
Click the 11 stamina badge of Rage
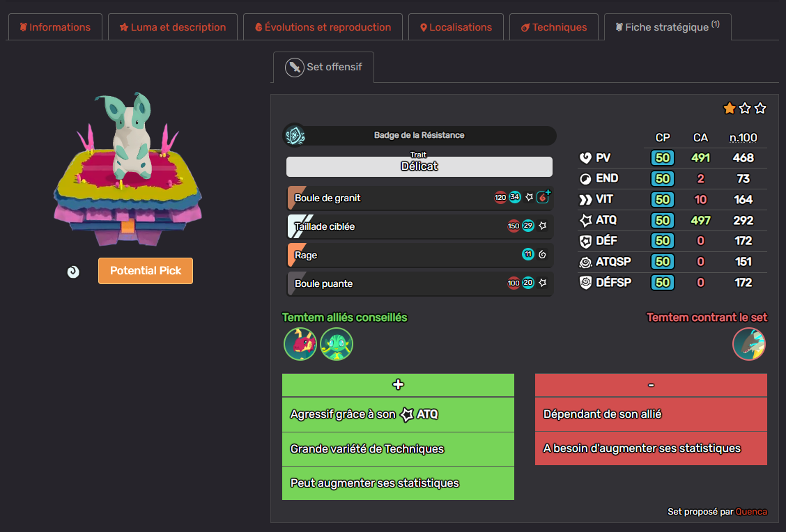(528, 254)
